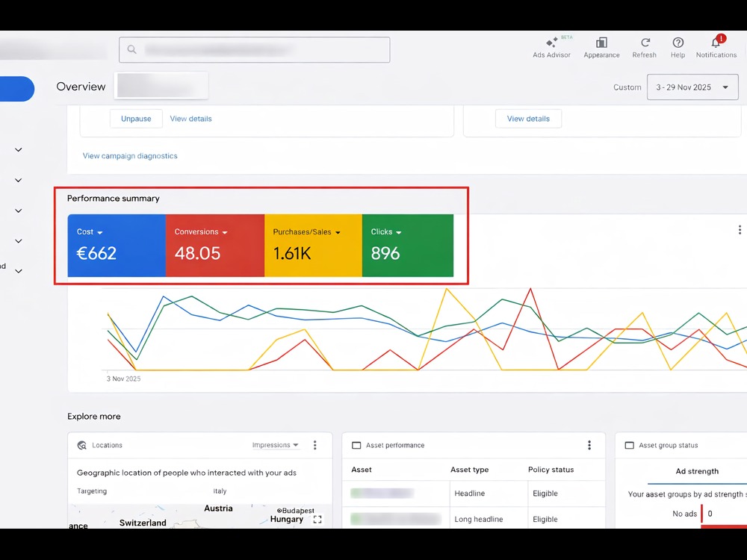This screenshot has height=560, width=747.
Task: Click the No ads strength label
Action: coord(684,514)
